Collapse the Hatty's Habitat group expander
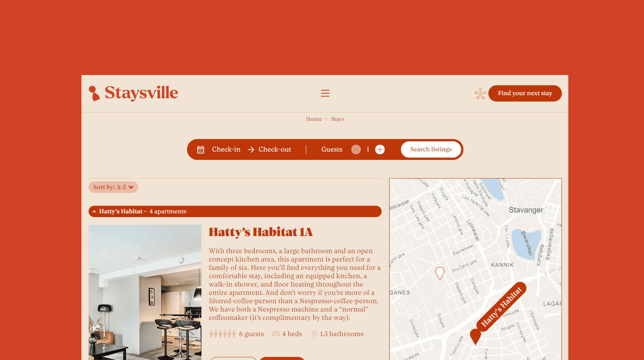 click(94, 211)
